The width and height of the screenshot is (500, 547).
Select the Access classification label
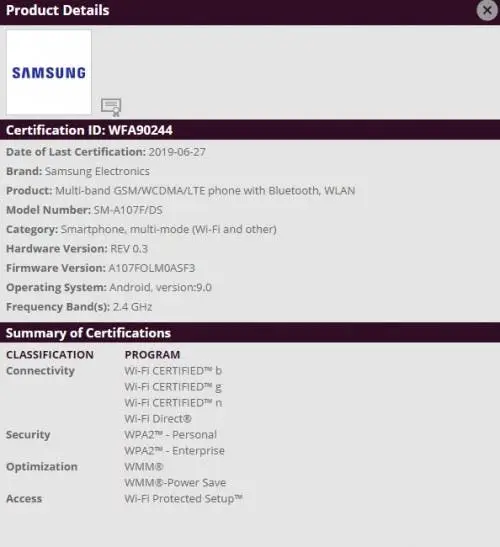coord(24,499)
